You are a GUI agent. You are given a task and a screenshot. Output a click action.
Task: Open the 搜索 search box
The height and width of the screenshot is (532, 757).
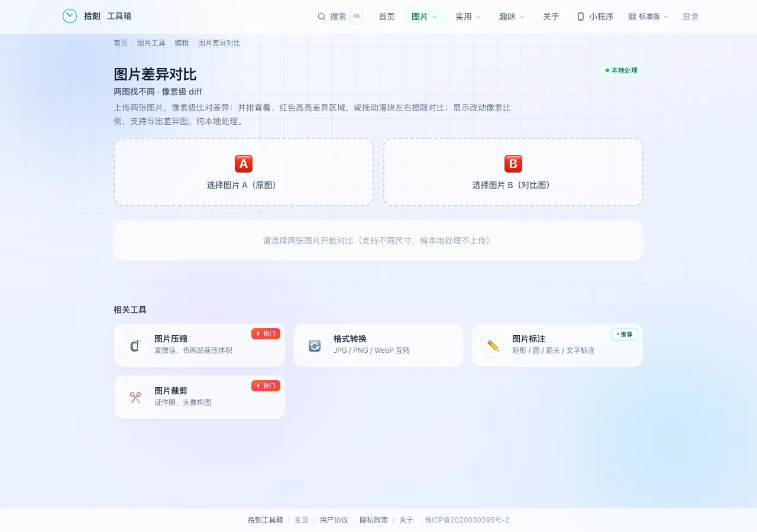coord(339,17)
